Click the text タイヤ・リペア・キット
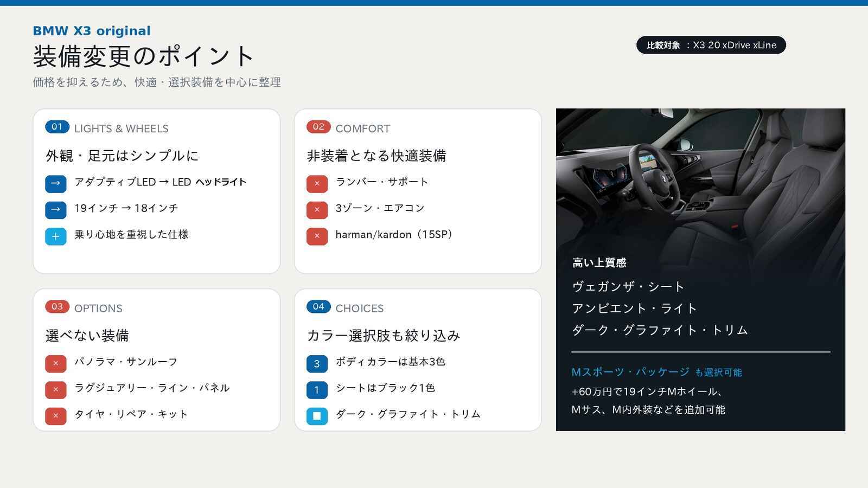This screenshot has height=488, width=868. click(131, 414)
